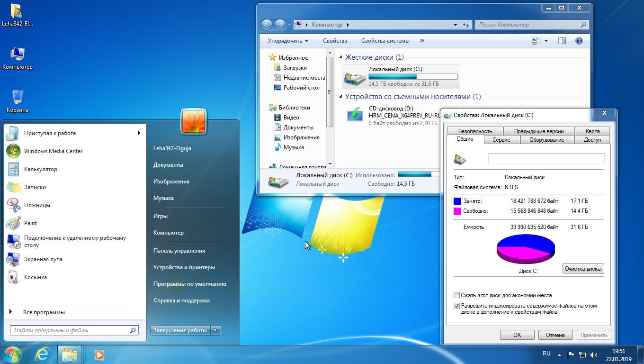Refresh the Explorer address bar

click(x=466, y=25)
